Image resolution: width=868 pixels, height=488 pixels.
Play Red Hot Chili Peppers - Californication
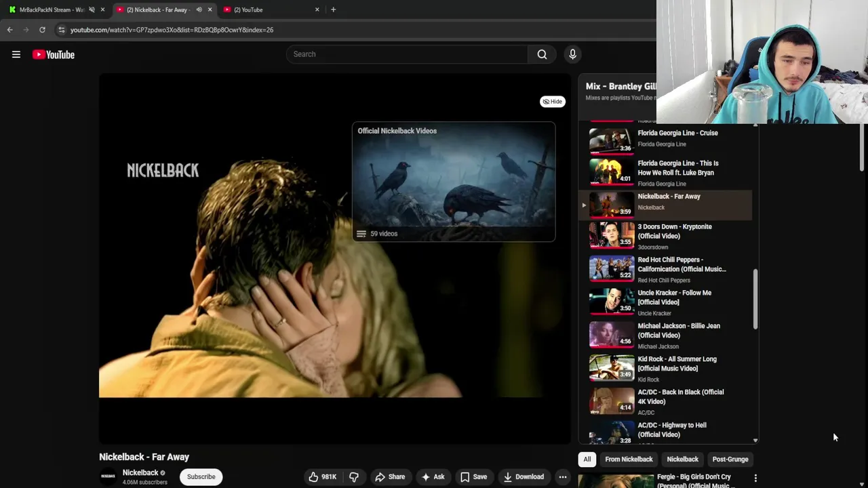[666, 269]
